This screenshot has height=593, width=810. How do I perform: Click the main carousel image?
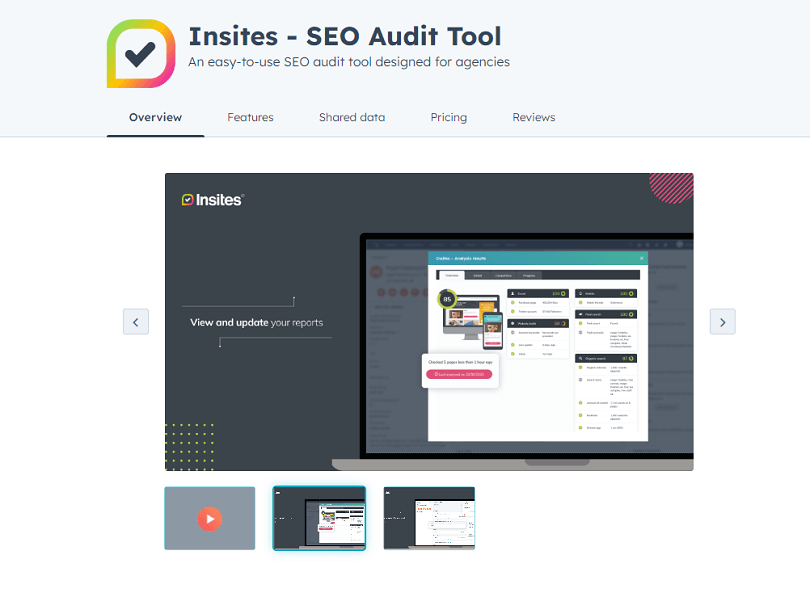(429, 322)
